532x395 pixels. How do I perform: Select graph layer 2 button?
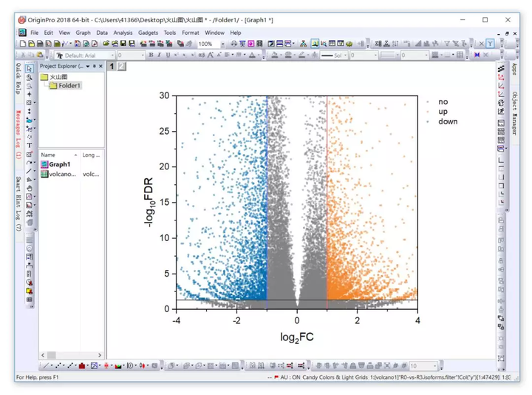click(x=121, y=67)
